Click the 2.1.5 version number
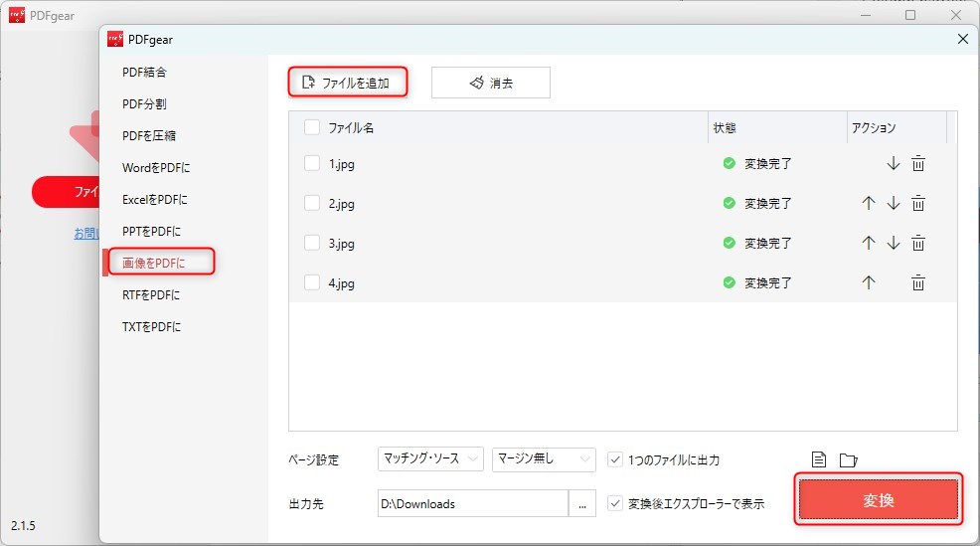Image resolution: width=980 pixels, height=546 pixels. (23, 525)
